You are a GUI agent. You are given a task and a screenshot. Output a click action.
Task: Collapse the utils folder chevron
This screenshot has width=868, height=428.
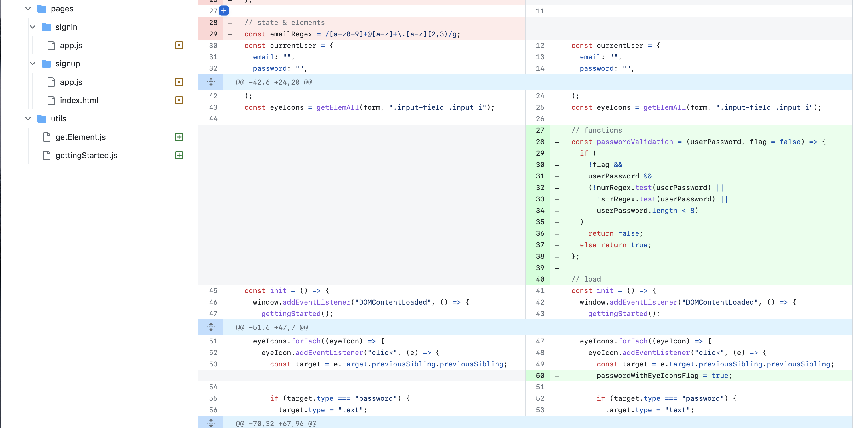click(x=28, y=119)
